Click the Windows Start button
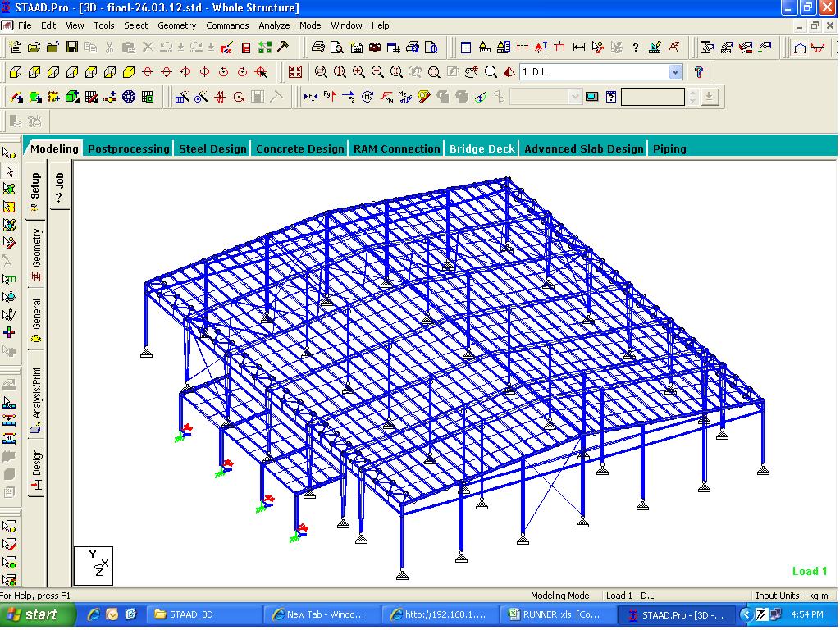This screenshot has width=840, height=630. coord(32,614)
